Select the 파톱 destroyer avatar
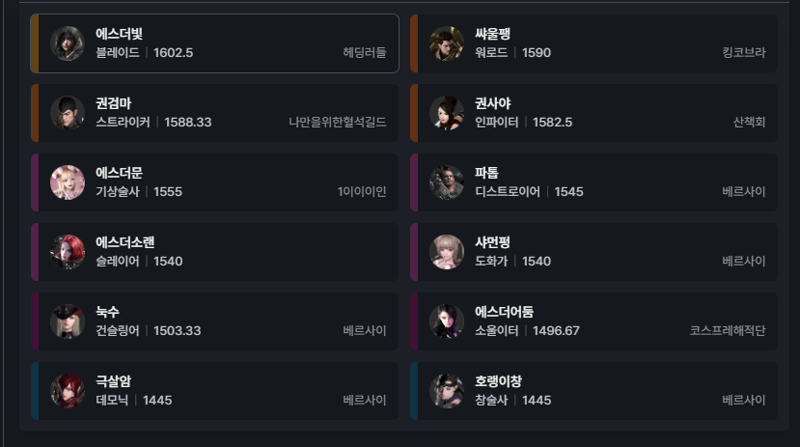The width and height of the screenshot is (800, 447). pyautogui.click(x=446, y=182)
